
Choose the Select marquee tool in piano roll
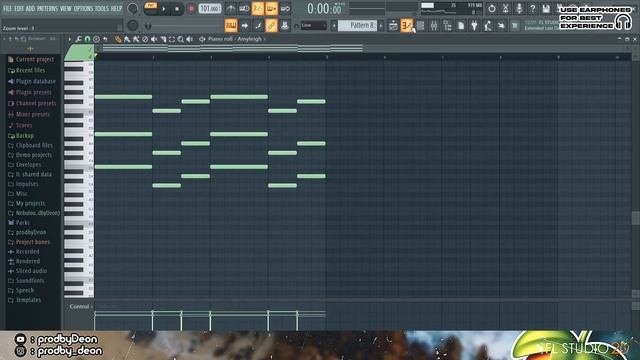pos(172,39)
